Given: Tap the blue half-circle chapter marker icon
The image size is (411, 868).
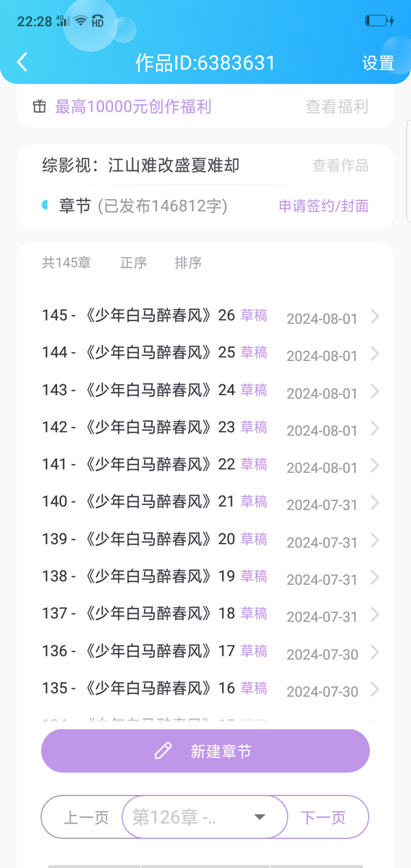Looking at the screenshot, I should [x=45, y=206].
